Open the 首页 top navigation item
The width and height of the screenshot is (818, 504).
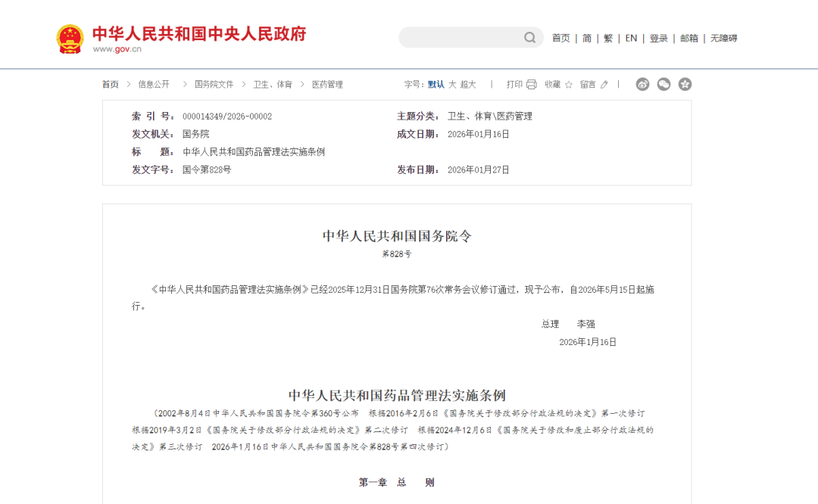[560, 39]
